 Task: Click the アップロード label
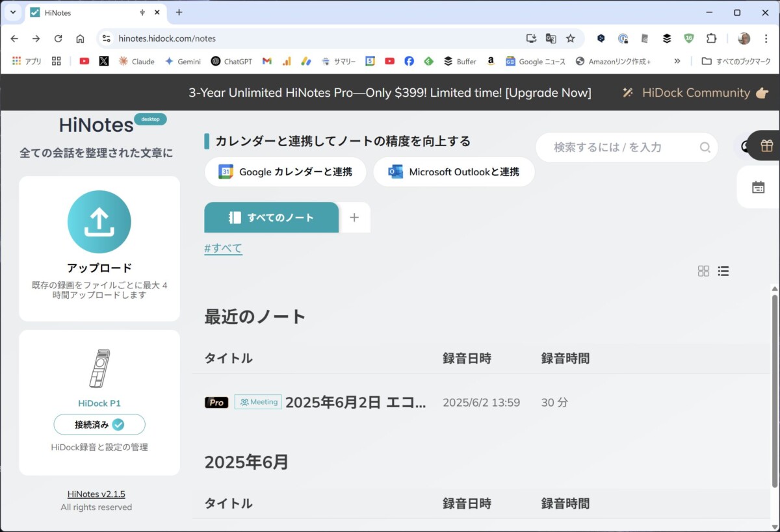pos(99,268)
